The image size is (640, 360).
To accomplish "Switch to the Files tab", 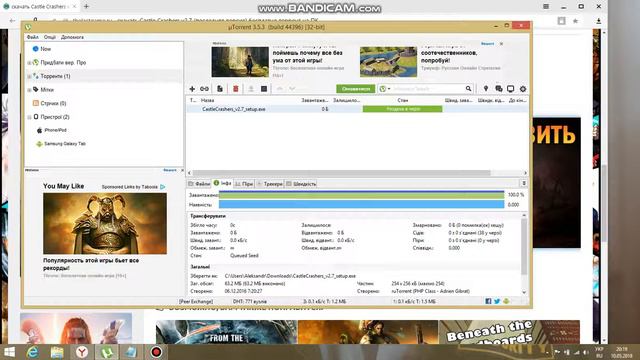I will (199, 184).
